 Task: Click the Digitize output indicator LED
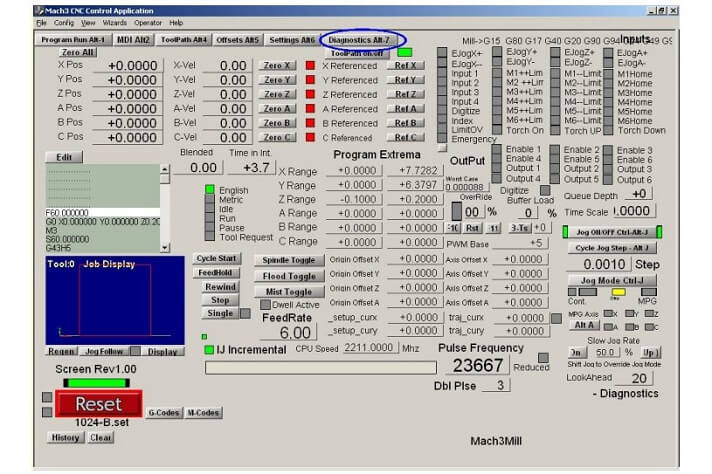(x=545, y=190)
